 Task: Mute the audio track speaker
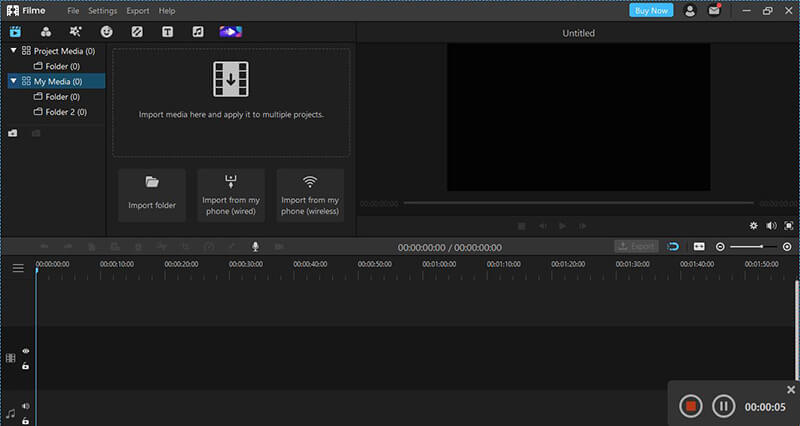(26, 407)
